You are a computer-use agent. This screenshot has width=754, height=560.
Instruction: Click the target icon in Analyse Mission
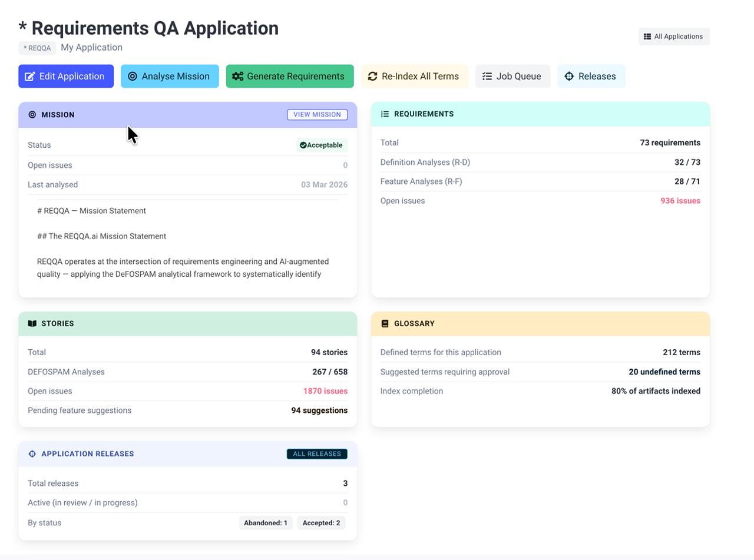(133, 77)
